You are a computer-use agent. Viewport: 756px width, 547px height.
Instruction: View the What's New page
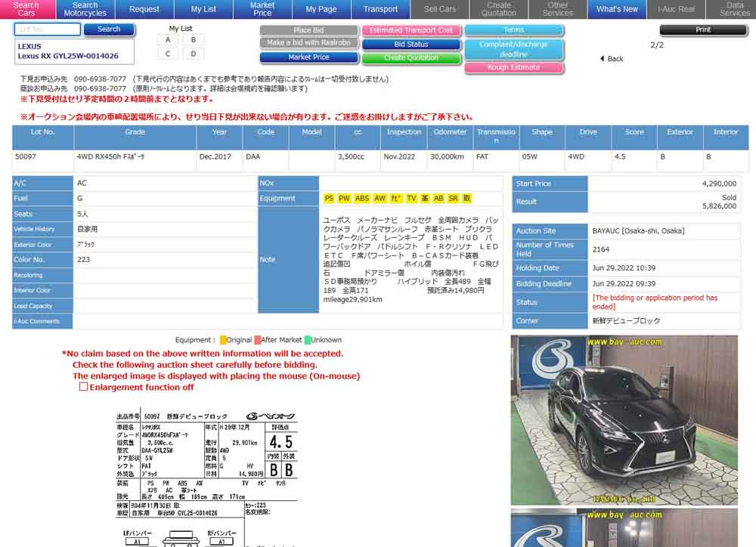(617, 9)
